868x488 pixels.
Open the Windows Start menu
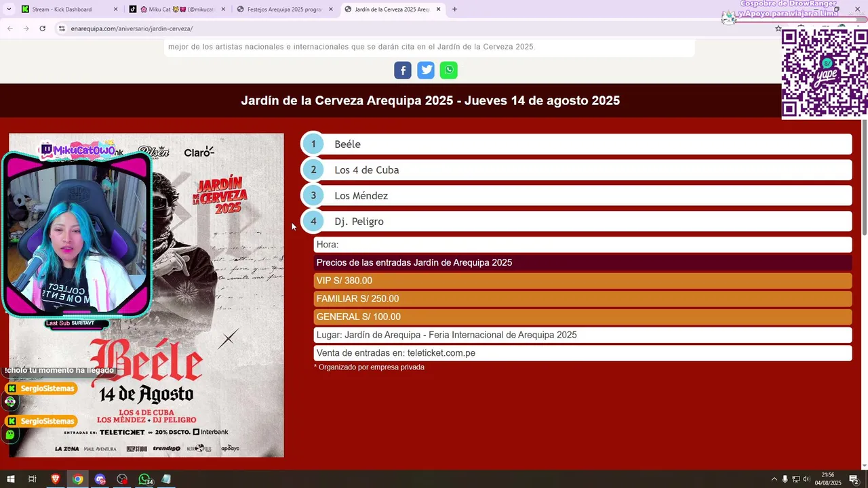tap(11, 479)
